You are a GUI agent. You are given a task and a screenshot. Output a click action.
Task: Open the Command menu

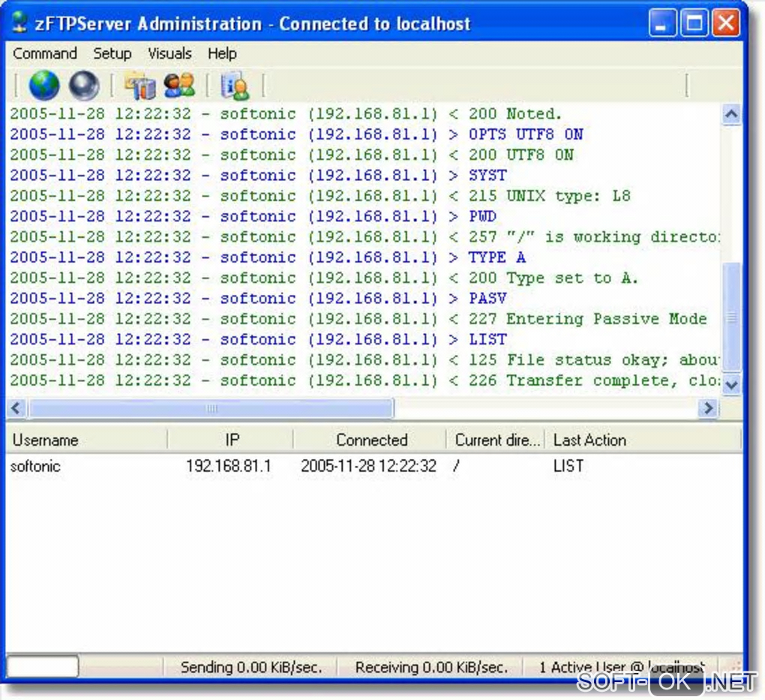(45, 53)
